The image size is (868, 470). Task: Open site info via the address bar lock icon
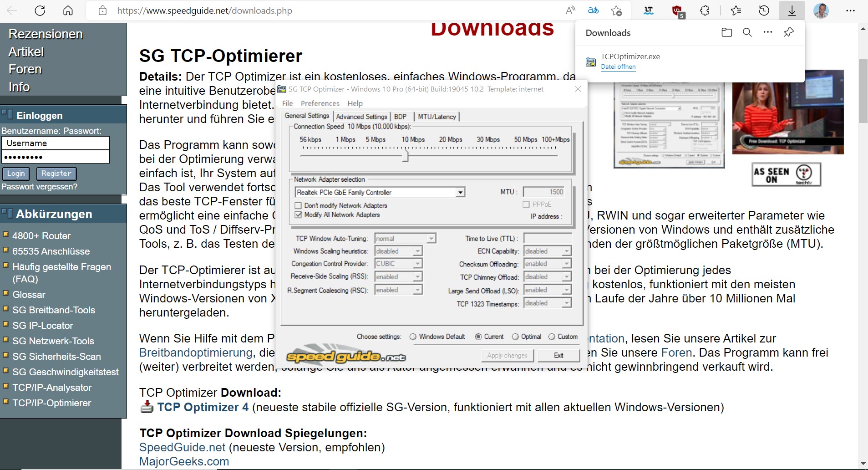click(x=103, y=10)
